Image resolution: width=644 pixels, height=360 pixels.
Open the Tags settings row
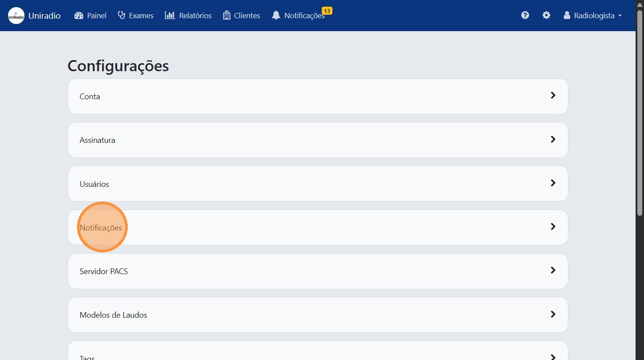click(x=87, y=357)
